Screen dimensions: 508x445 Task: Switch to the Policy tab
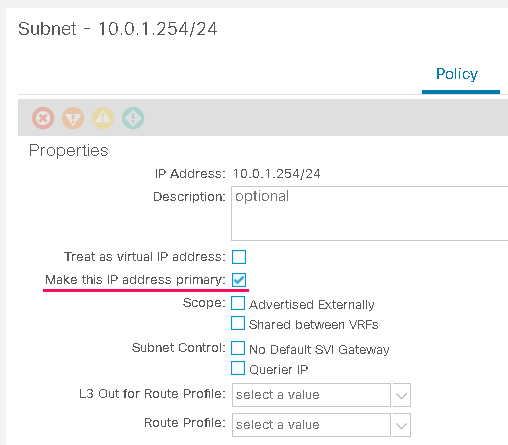coord(457,74)
